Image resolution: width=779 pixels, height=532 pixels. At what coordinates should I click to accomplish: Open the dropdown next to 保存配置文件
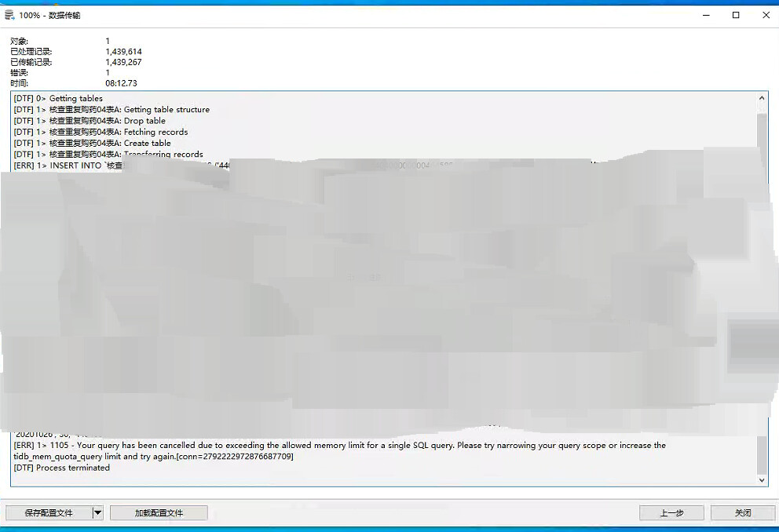[x=96, y=512]
